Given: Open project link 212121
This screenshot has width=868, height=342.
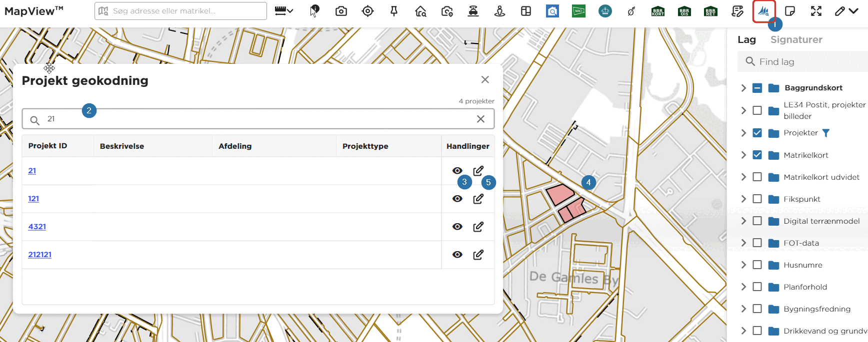Looking at the screenshot, I should coord(40,255).
